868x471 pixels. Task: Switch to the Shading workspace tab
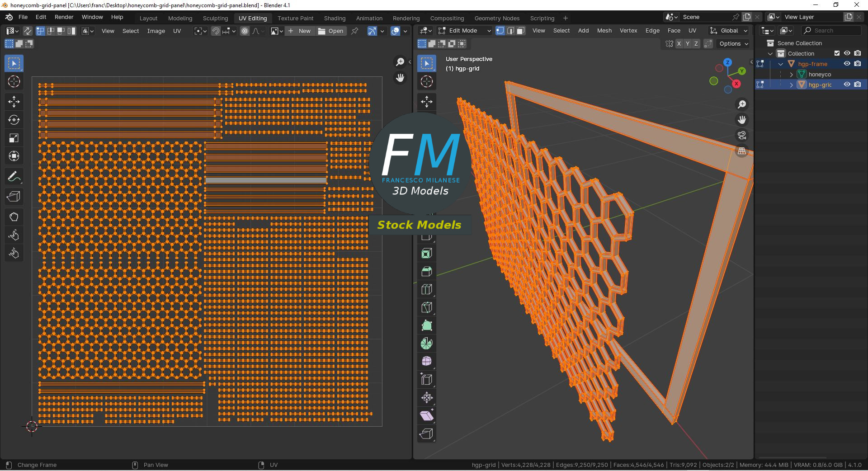point(334,18)
